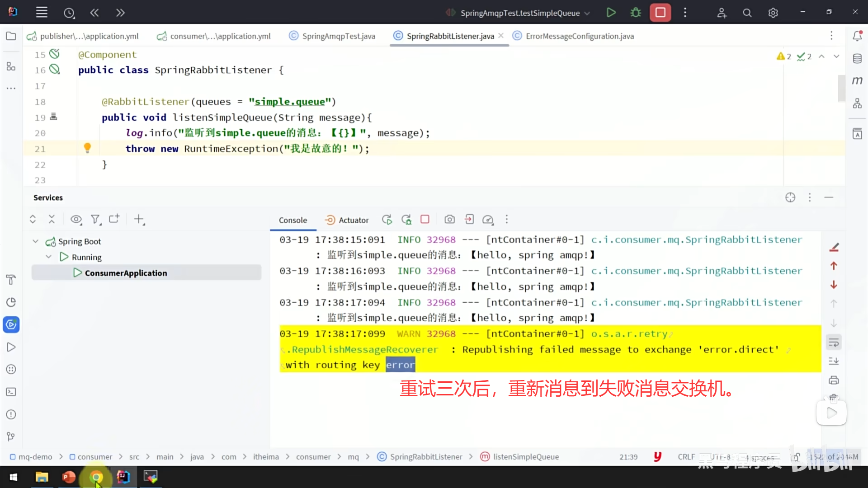
Task: Click the intention lightbulb on line 21
Action: point(87,148)
